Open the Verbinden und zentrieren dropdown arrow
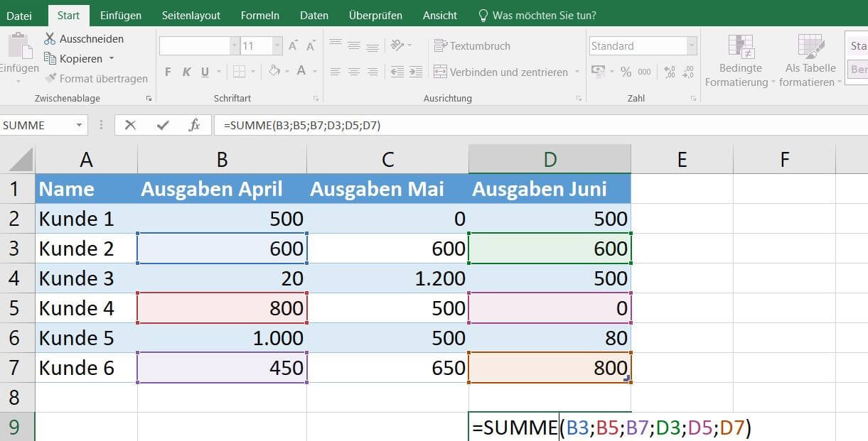The height and width of the screenshot is (441, 868). coord(577,72)
